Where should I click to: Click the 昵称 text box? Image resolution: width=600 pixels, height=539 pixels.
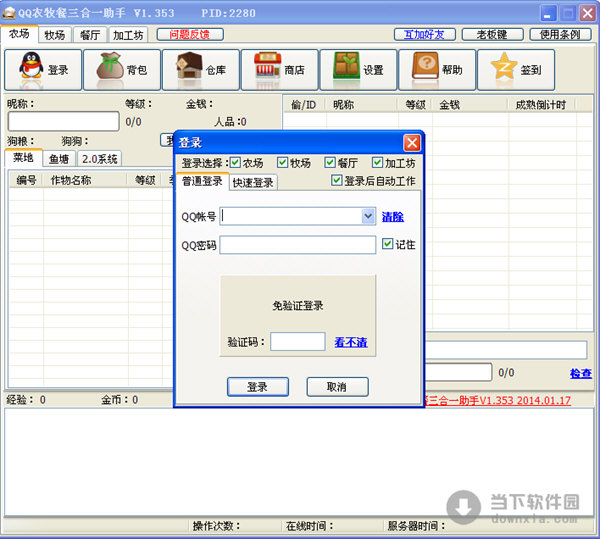(64, 121)
